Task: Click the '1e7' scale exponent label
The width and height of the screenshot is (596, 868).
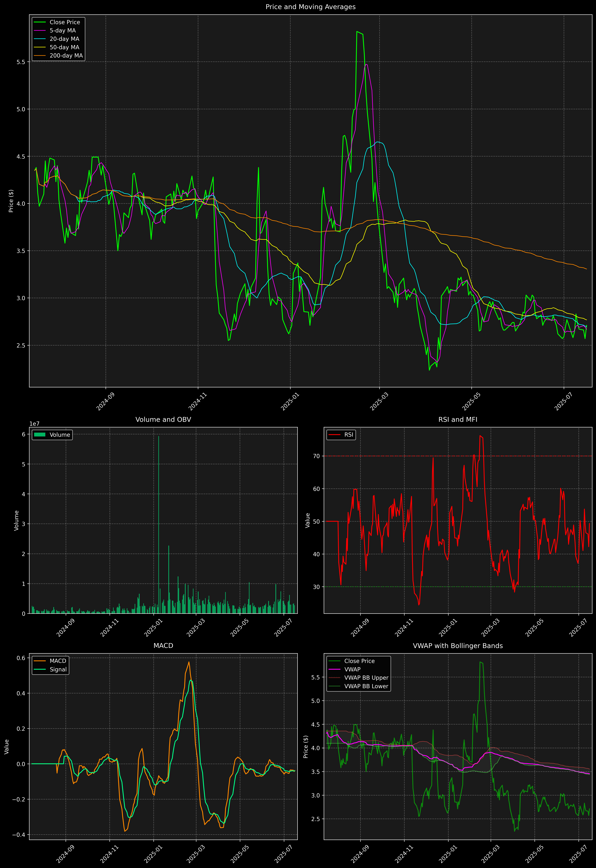Action: (x=34, y=424)
